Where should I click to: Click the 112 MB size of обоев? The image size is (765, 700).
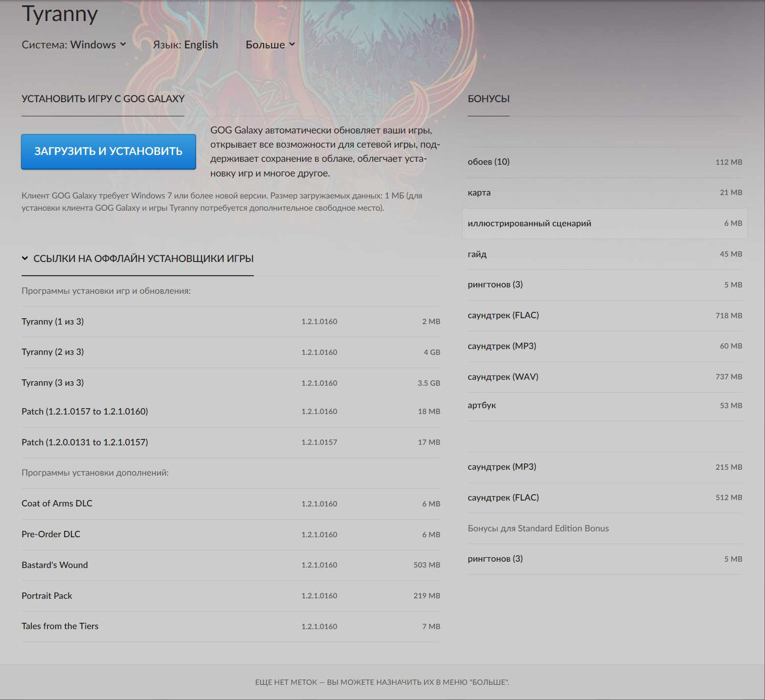tap(729, 162)
